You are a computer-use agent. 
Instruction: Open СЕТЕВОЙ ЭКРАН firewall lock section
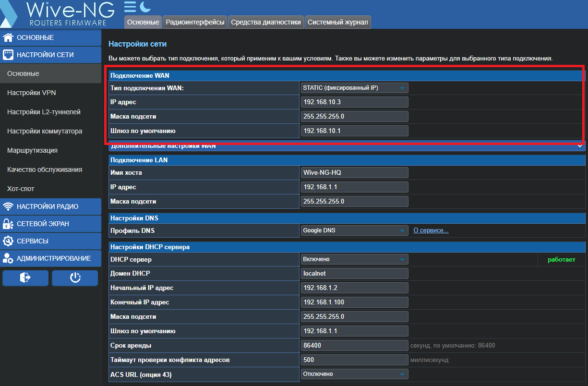[x=51, y=224]
